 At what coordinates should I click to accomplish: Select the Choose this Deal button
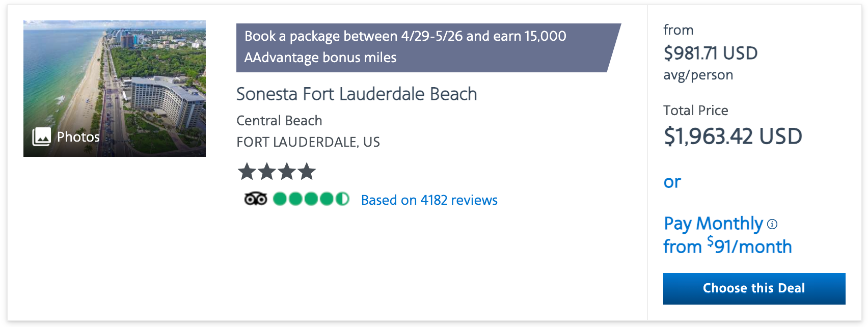click(x=753, y=288)
